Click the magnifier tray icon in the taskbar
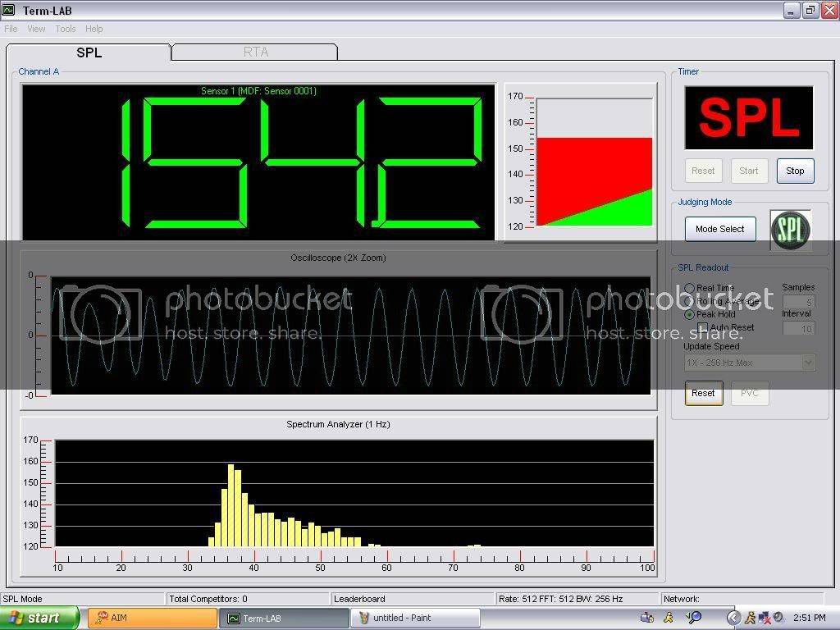This screenshot has width=840, height=630. (694, 618)
